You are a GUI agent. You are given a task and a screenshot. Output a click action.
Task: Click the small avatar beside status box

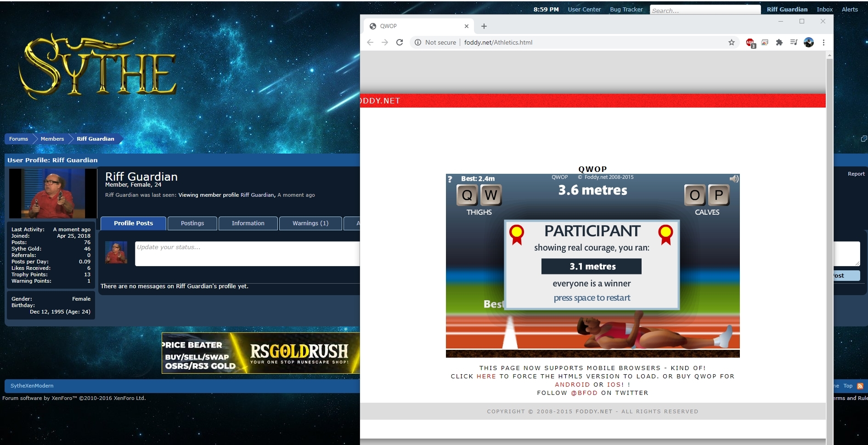point(116,252)
